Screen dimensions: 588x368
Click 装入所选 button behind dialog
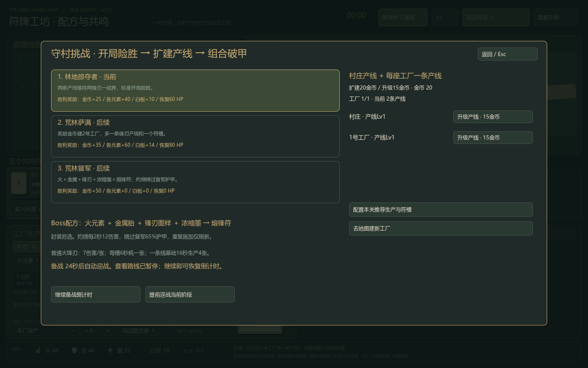(27, 209)
